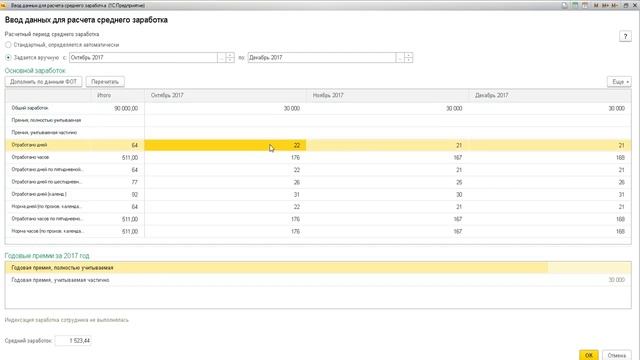
Task: Select 'Норма часов (по произв. календа' row label
Action: 48,231
